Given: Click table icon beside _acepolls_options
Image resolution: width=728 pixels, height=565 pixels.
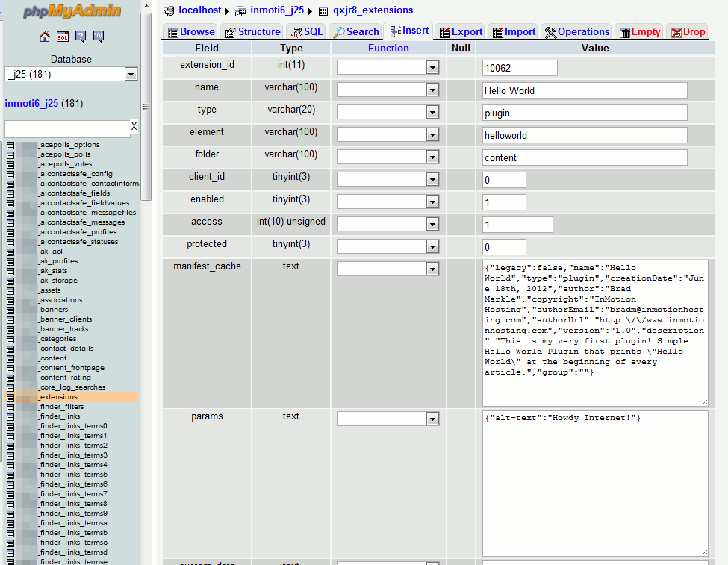Looking at the screenshot, I should point(10,145).
